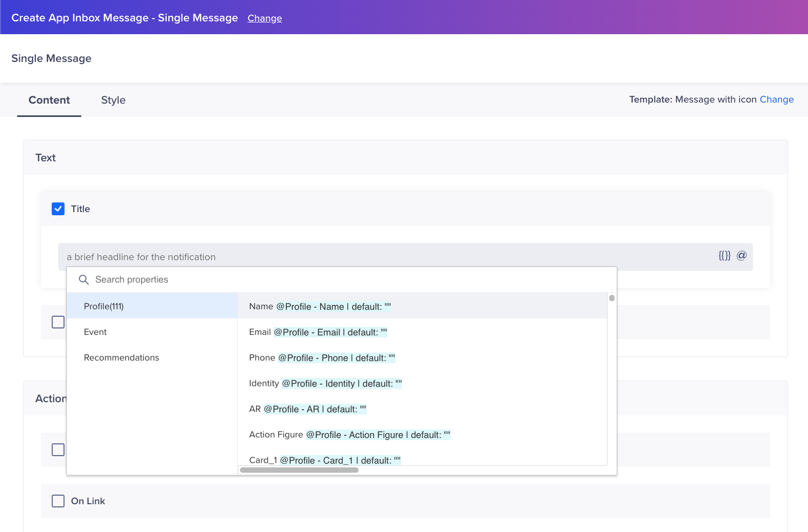
Task: Choose Email @Profile - Email property
Action: click(x=423, y=332)
